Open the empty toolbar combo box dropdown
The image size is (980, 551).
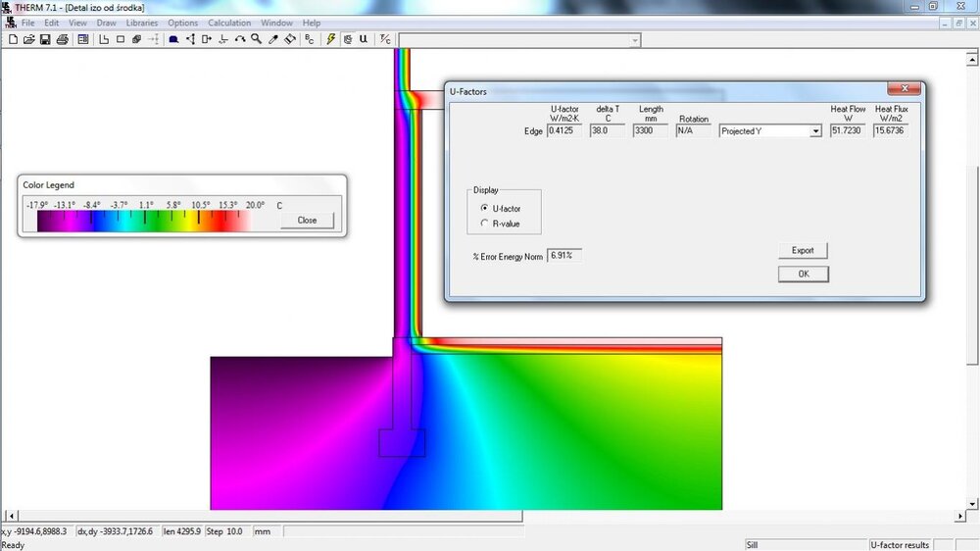635,40
